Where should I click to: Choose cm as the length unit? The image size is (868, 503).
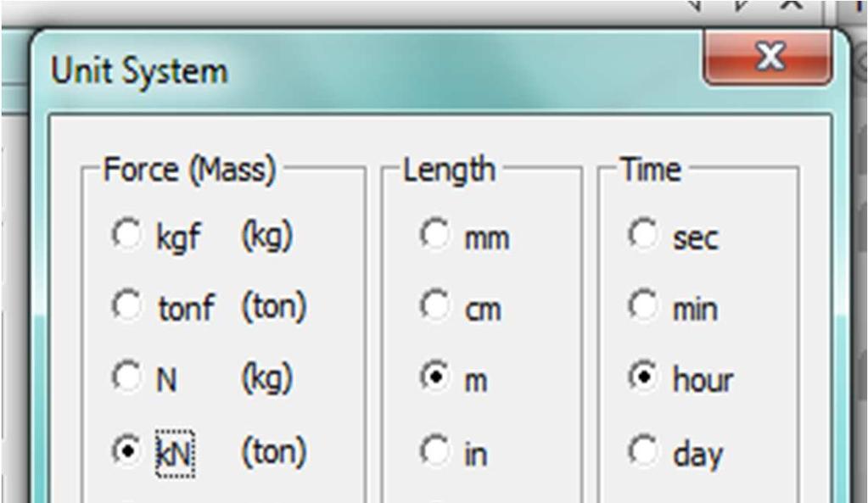pyautogui.click(x=435, y=305)
